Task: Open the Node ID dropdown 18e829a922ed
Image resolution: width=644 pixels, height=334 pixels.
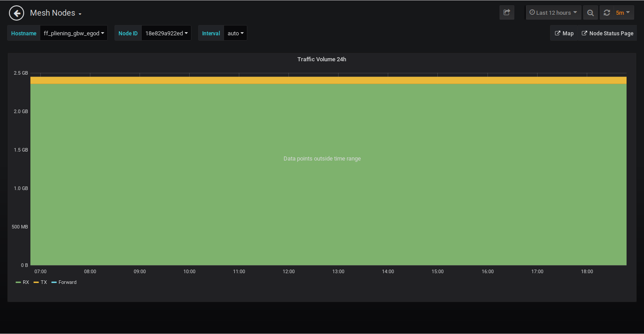Action: point(166,33)
